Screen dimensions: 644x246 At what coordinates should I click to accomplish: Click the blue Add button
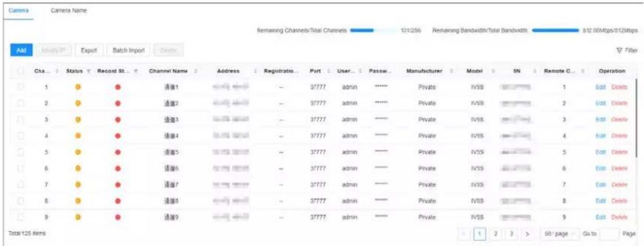[20, 50]
